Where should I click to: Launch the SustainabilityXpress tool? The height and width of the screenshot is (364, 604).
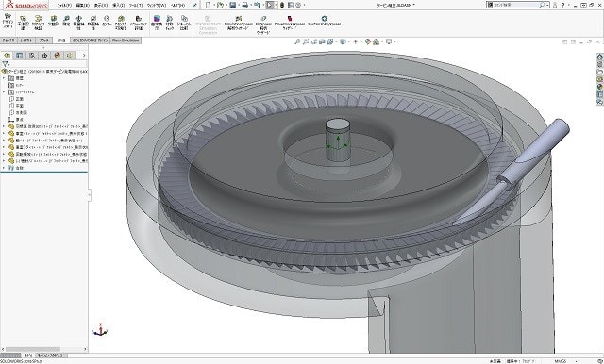pyautogui.click(x=324, y=21)
